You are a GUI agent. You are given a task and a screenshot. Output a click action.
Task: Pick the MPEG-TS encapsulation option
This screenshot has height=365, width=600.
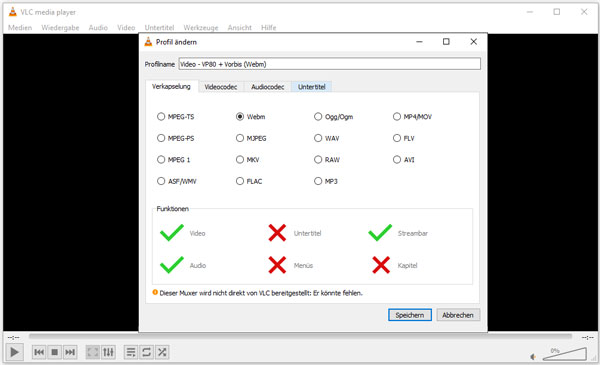(x=161, y=116)
